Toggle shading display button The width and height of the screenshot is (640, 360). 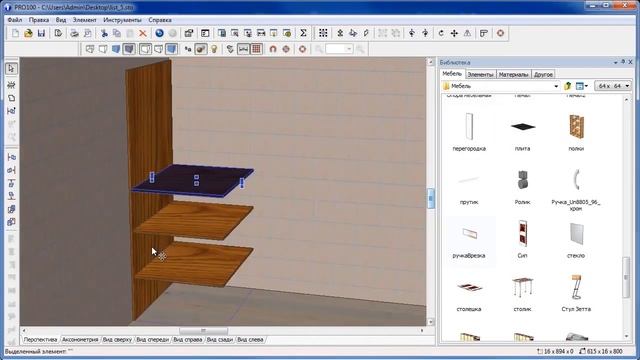[x=171, y=49]
